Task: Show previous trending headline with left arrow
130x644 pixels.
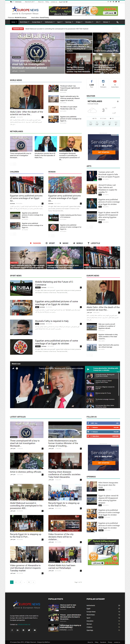Action: pyautogui.click(x=114, y=29)
